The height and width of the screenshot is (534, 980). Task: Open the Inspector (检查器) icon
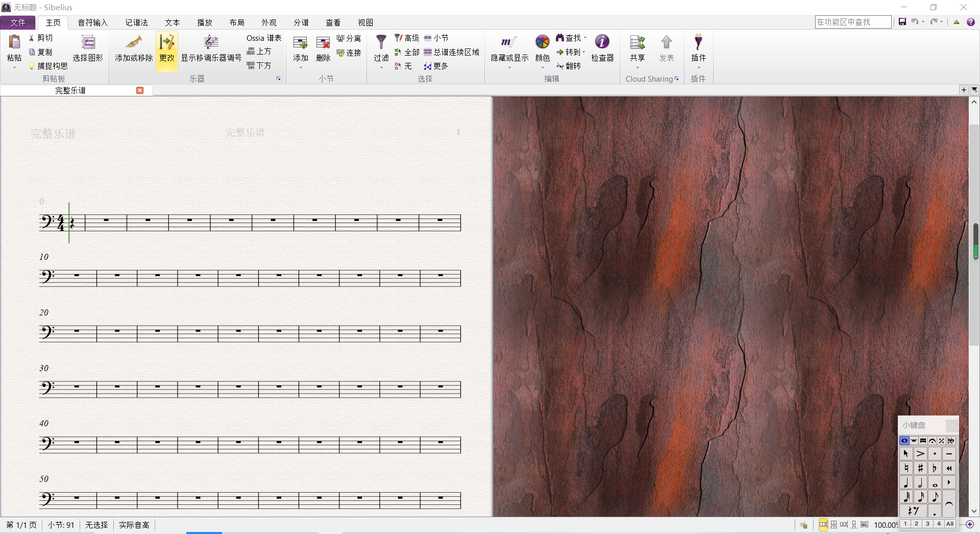click(602, 41)
